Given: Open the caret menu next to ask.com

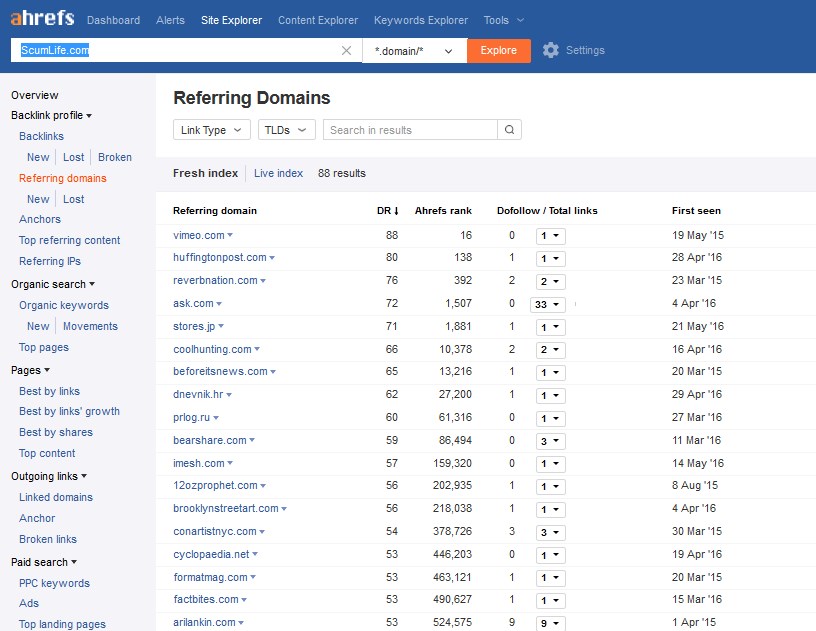Looking at the screenshot, I should tap(219, 304).
